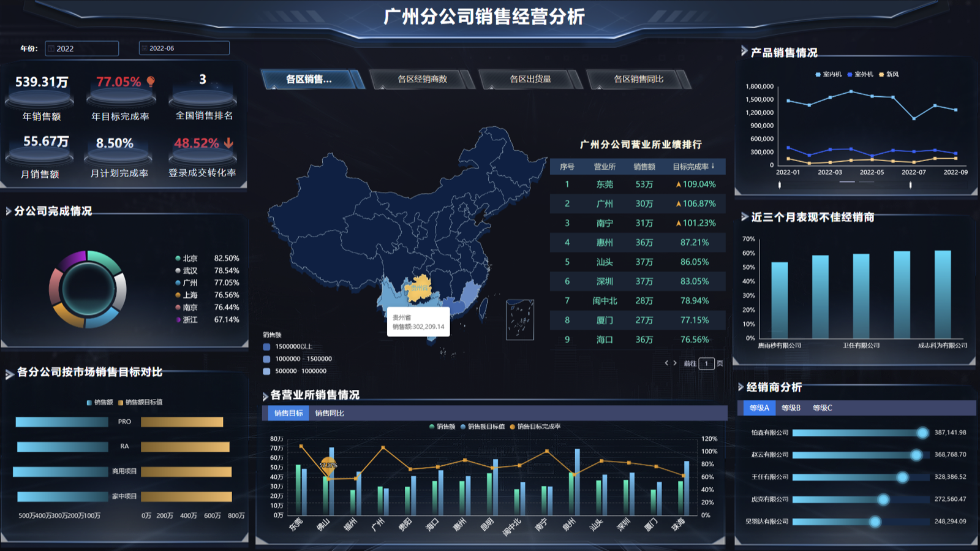Screen dimensions: 980x551
Task: Click the left zoom handle below the product chart
Action: (780, 184)
